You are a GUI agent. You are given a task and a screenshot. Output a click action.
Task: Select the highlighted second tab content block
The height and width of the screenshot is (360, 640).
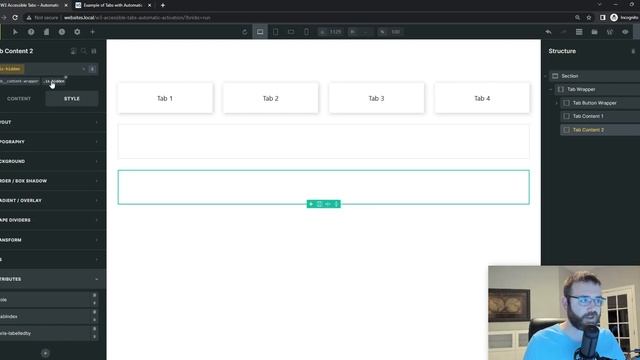(324, 187)
